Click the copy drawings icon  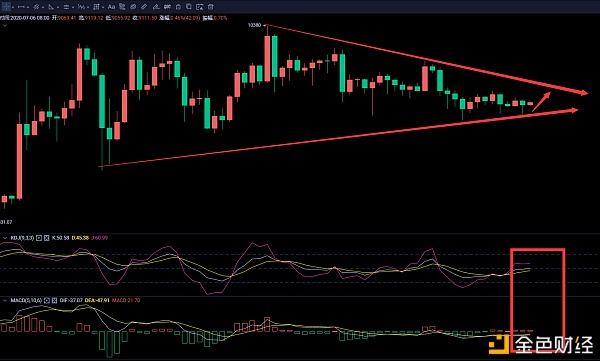coord(189,7)
